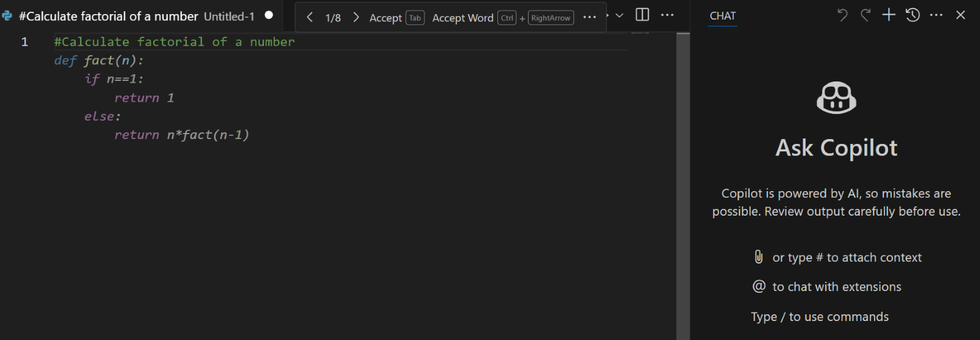Click 'or type # to attach context' text
The width and height of the screenshot is (980, 340).
(x=847, y=257)
